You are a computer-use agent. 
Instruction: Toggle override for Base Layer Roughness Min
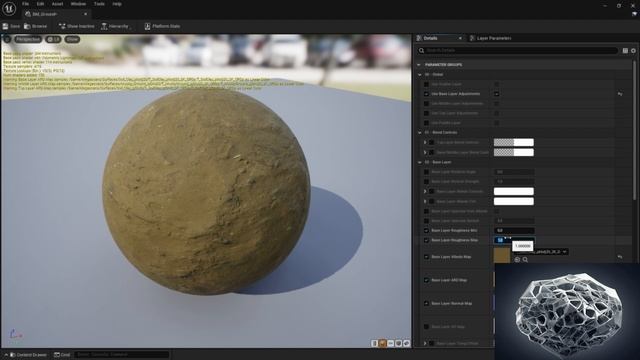click(x=426, y=231)
